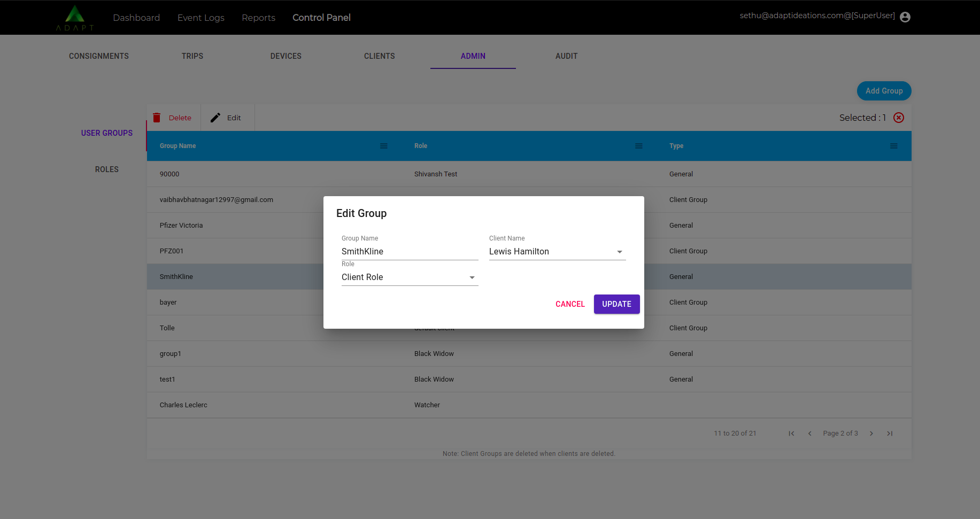Click the Selected : 1 counter
The width and height of the screenshot is (980, 519).
coord(862,118)
